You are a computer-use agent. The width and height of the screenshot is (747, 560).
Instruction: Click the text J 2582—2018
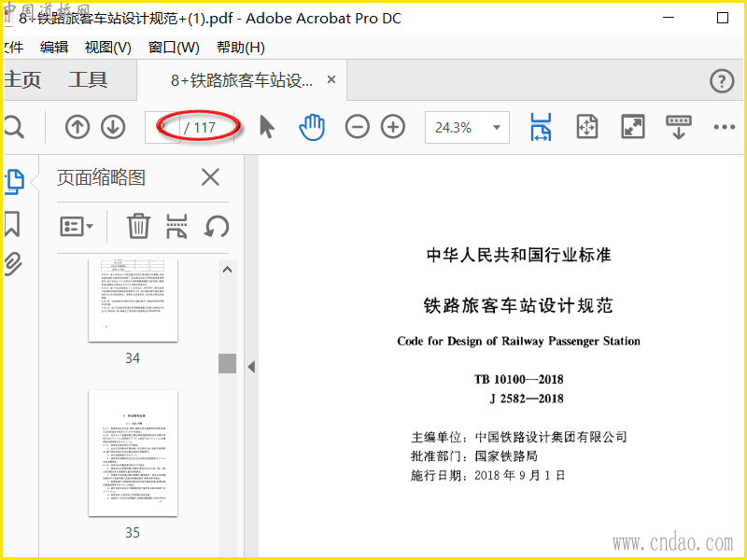click(x=527, y=399)
